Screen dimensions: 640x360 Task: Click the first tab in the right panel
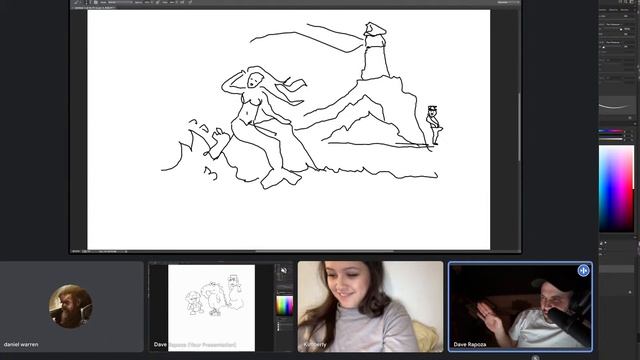(x=603, y=10)
